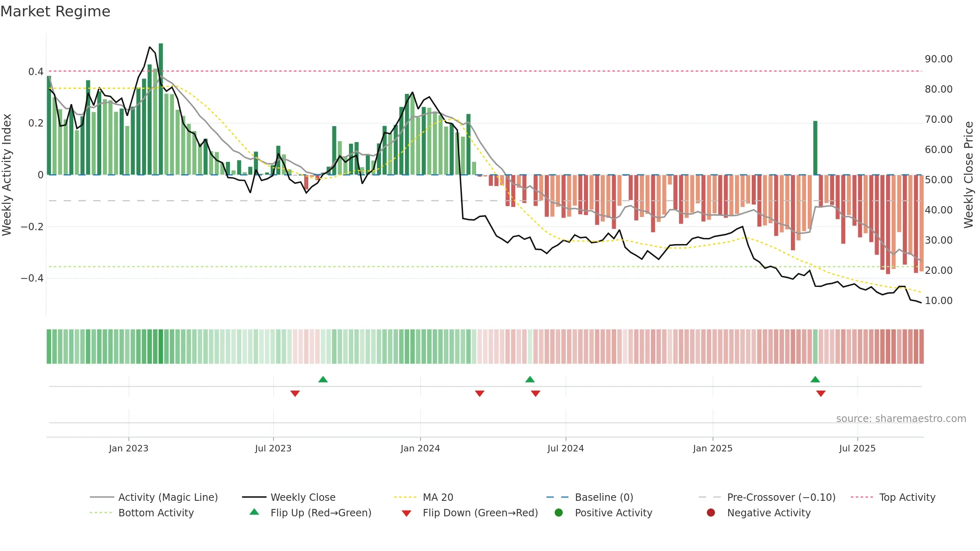Click the Jan 2023 x-axis label
Screen dimensions: 980x551
point(129,448)
